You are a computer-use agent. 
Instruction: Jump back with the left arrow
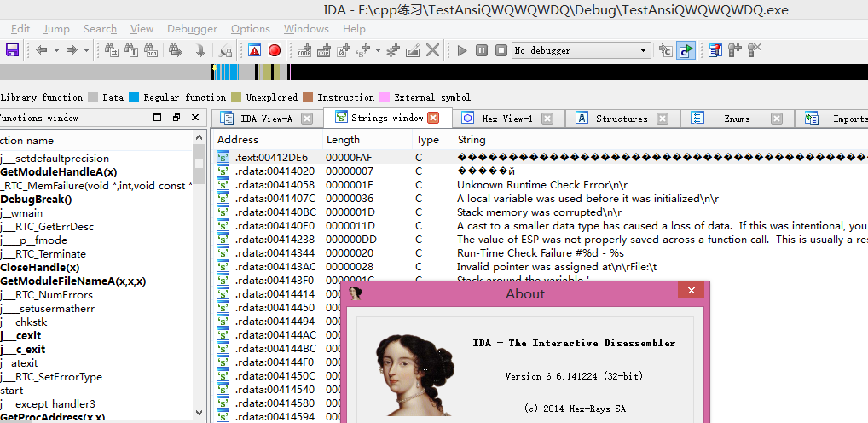tap(42, 50)
